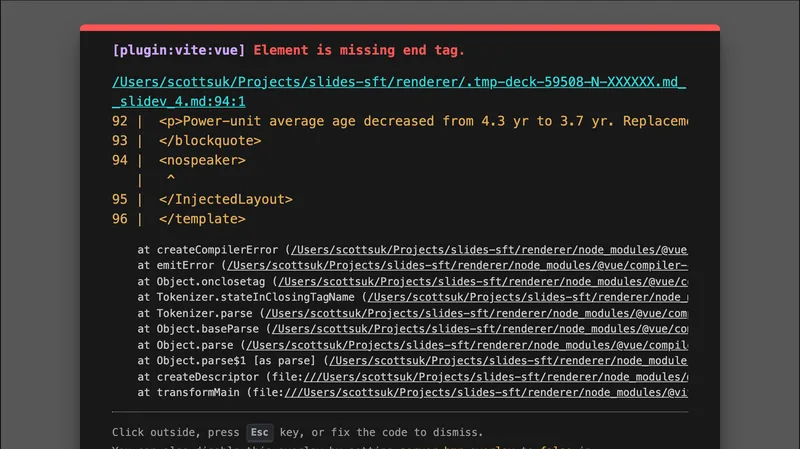Click the </blockquote> line 93 in code frame
This screenshot has height=449, width=800.
209,141
